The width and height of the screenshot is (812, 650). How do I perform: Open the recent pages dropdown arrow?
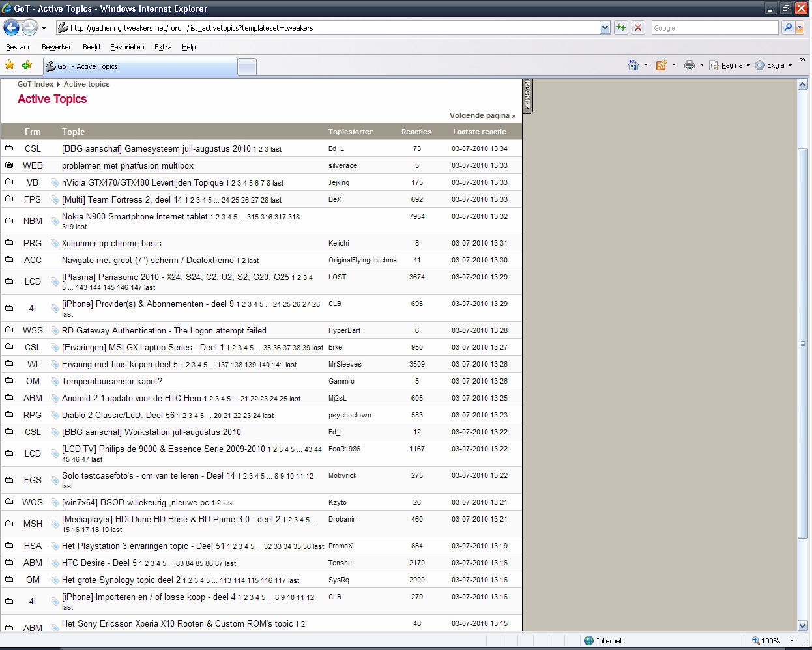coord(44,28)
